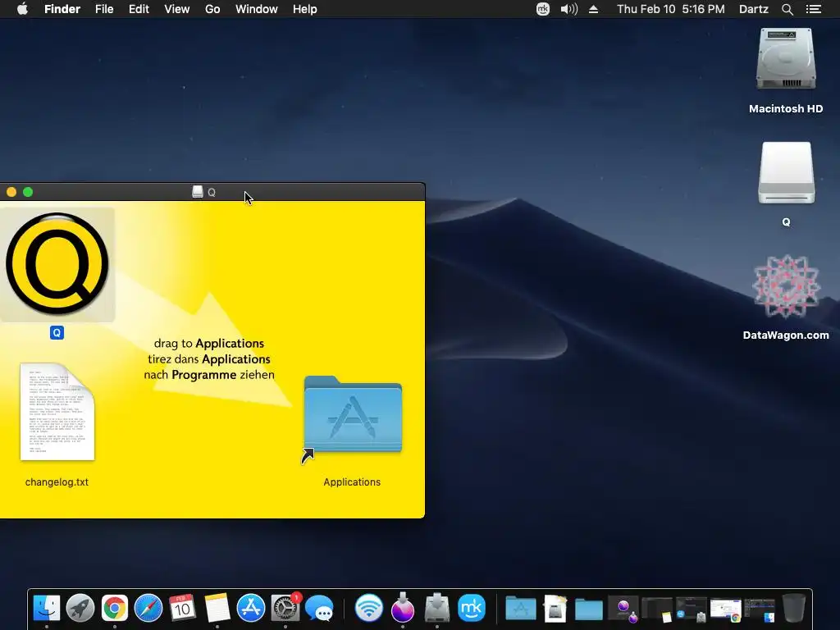
Task: Select DataWagon.com desktop icon
Action: pos(786,287)
